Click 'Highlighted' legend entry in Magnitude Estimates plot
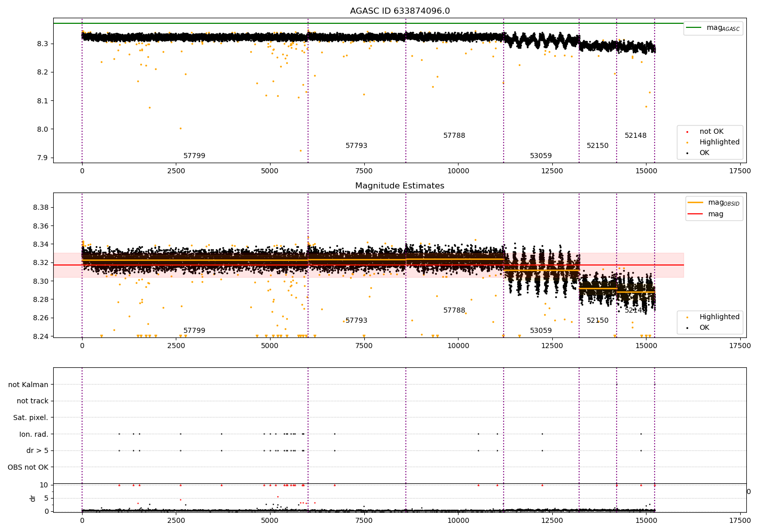This screenshot has height=532, width=760. click(712, 317)
